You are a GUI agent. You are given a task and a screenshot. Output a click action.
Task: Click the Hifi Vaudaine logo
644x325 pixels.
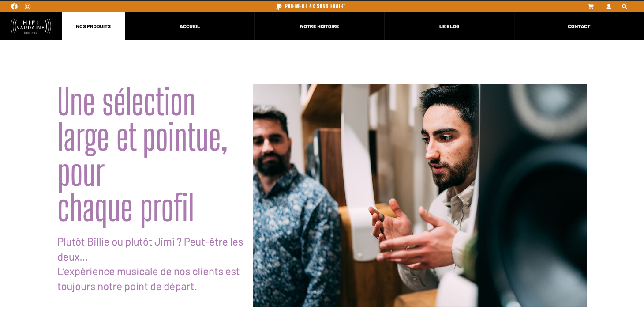tap(31, 26)
